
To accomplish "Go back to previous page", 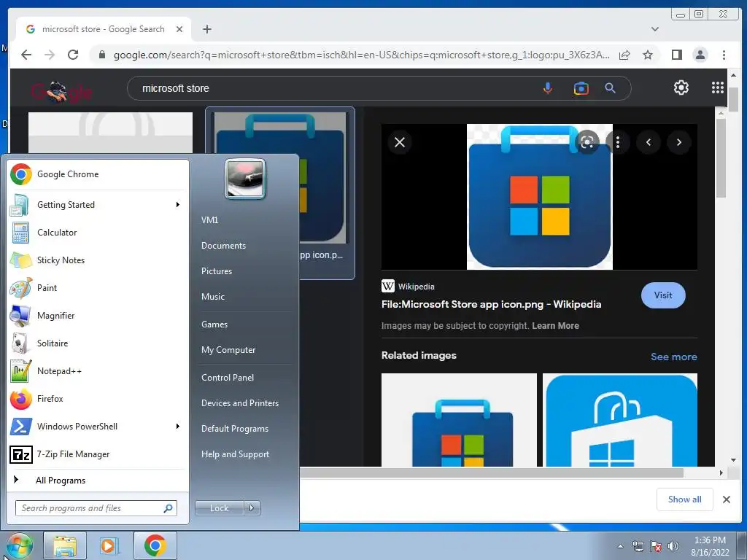I will (x=26, y=55).
